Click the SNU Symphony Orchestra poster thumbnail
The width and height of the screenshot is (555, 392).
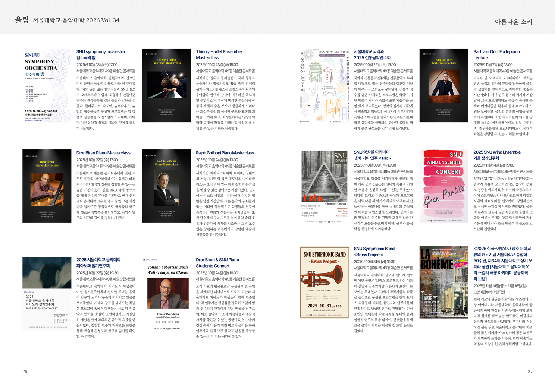pyautogui.click(x=47, y=85)
